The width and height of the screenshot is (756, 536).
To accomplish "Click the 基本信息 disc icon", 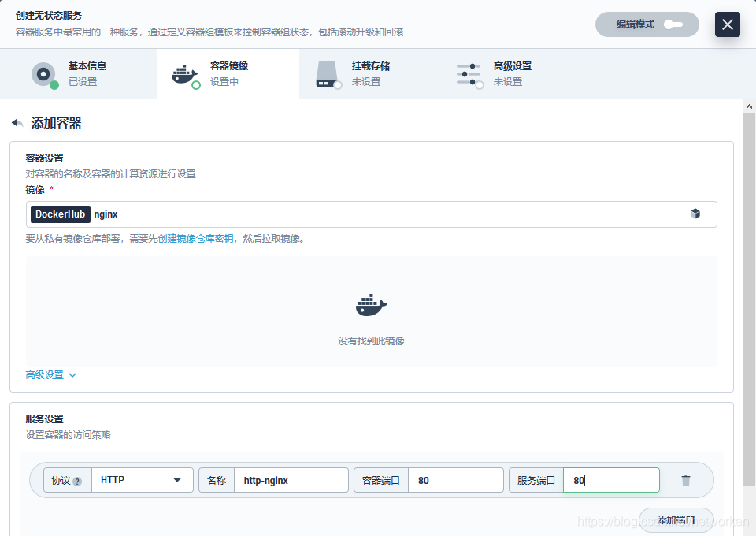I will click(44, 75).
